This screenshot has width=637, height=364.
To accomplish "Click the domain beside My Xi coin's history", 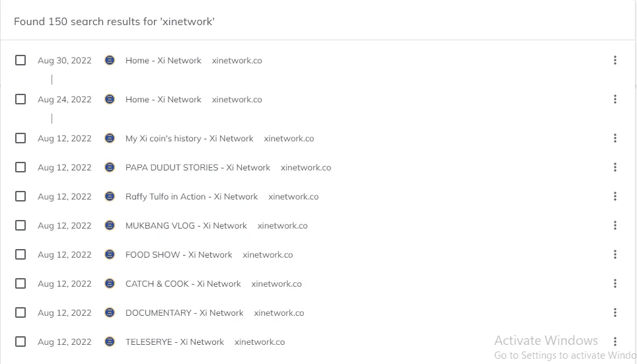I will coord(289,139).
